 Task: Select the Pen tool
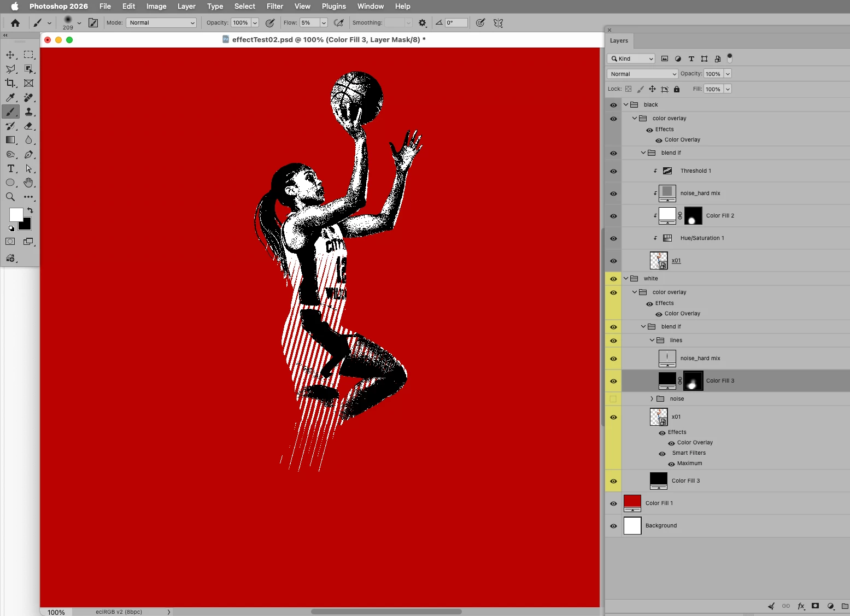click(x=28, y=154)
